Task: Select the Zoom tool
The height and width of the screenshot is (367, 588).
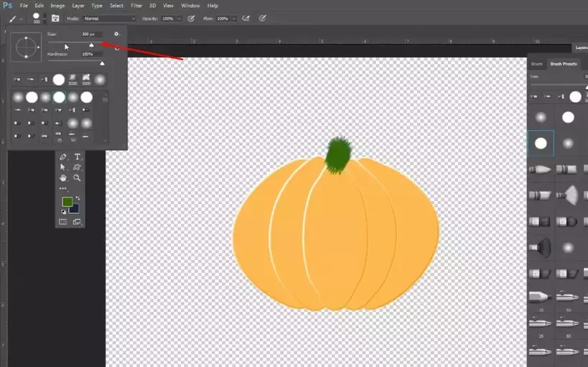Action: pyautogui.click(x=78, y=177)
